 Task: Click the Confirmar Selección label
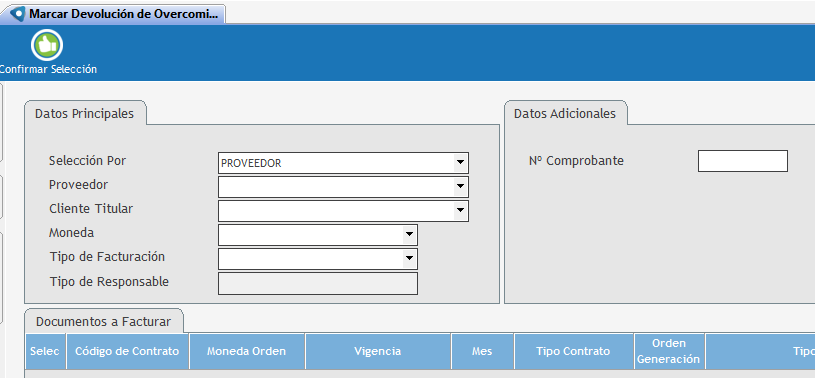coord(48,69)
